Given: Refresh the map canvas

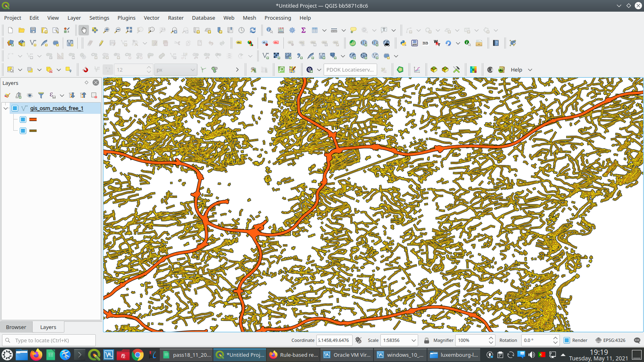Looking at the screenshot, I should [253, 30].
